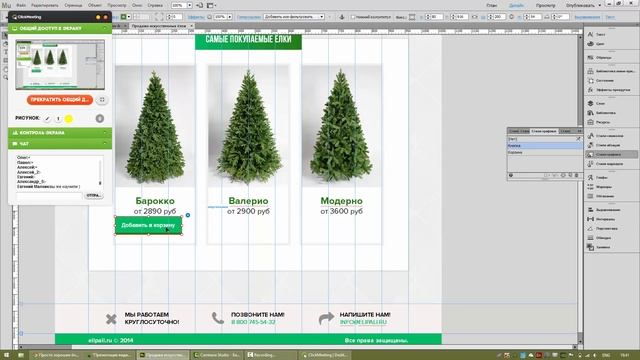The image size is (640, 360).
Task: Click the fill color swatch in control bar
Action: tap(123, 17)
